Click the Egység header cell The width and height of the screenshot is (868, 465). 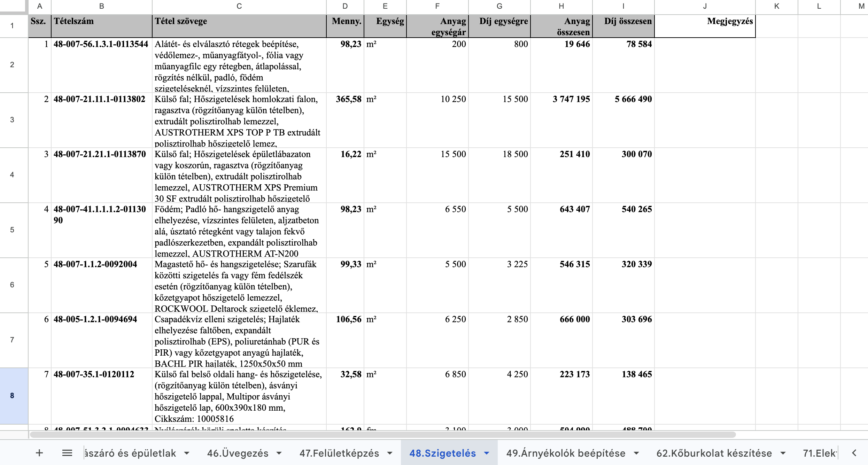385,26
